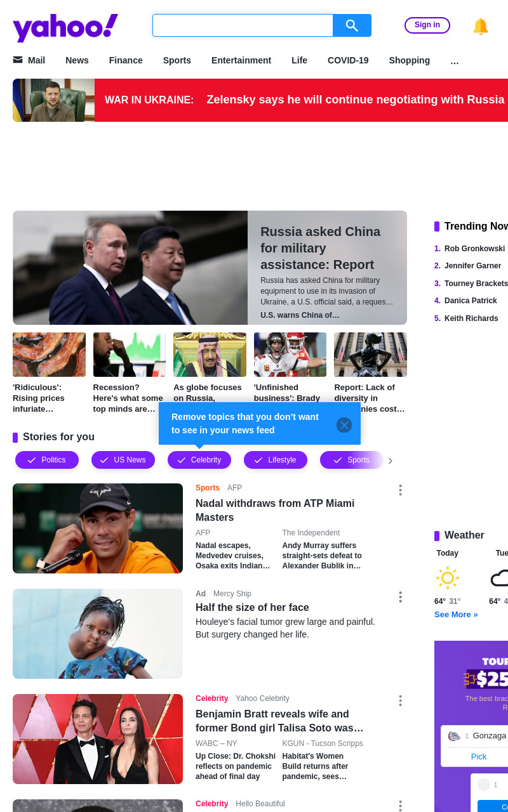The width and height of the screenshot is (508, 812).
Task: Select trending topic Tourney Brackets
Action: (476, 284)
